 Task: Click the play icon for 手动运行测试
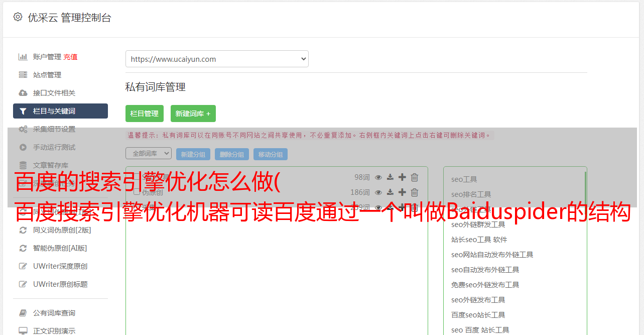23,147
